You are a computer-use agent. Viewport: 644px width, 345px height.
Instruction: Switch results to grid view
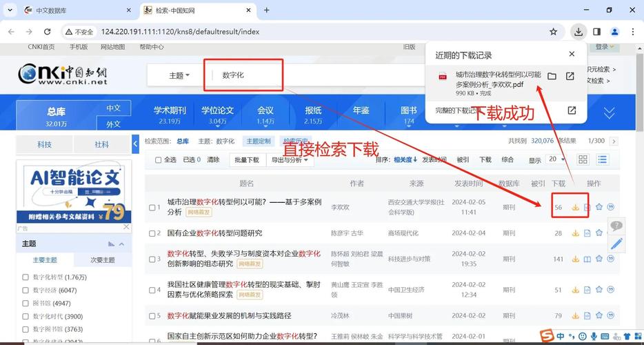coord(583,159)
